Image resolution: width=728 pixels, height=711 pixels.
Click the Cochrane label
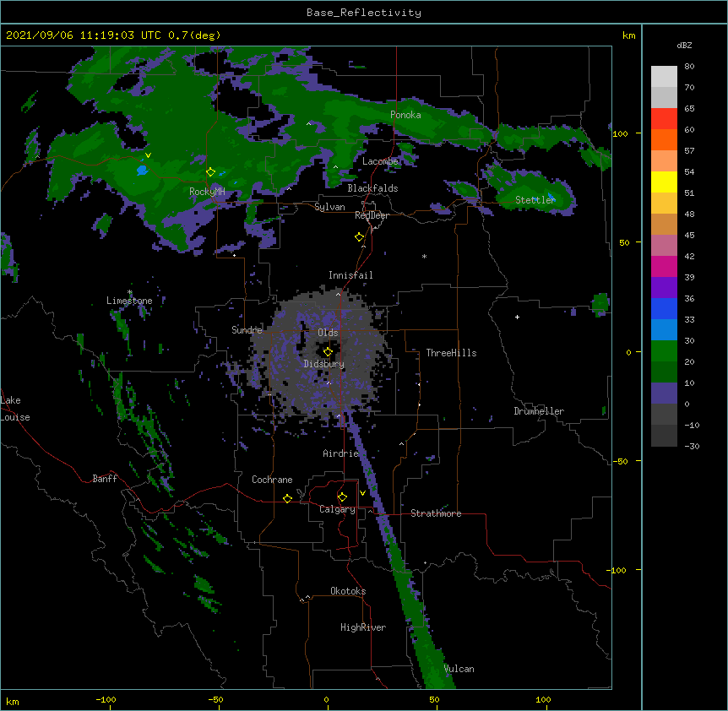coord(272,480)
